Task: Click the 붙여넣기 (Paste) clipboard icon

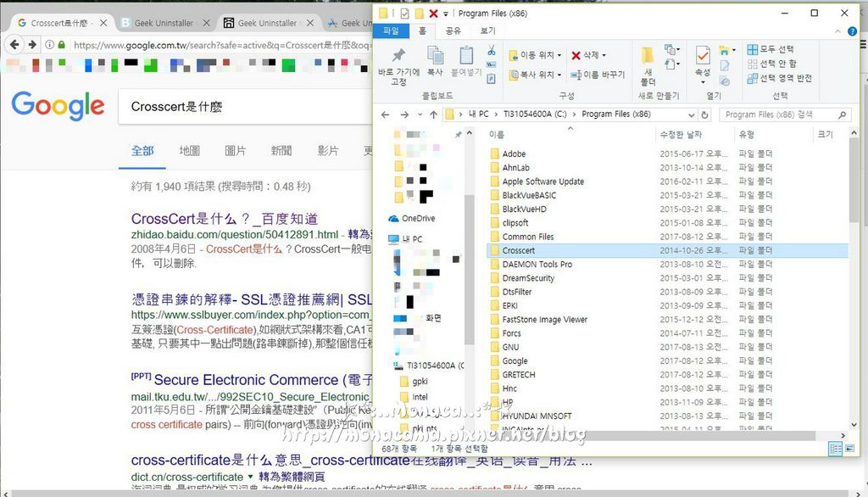Action: [x=466, y=61]
